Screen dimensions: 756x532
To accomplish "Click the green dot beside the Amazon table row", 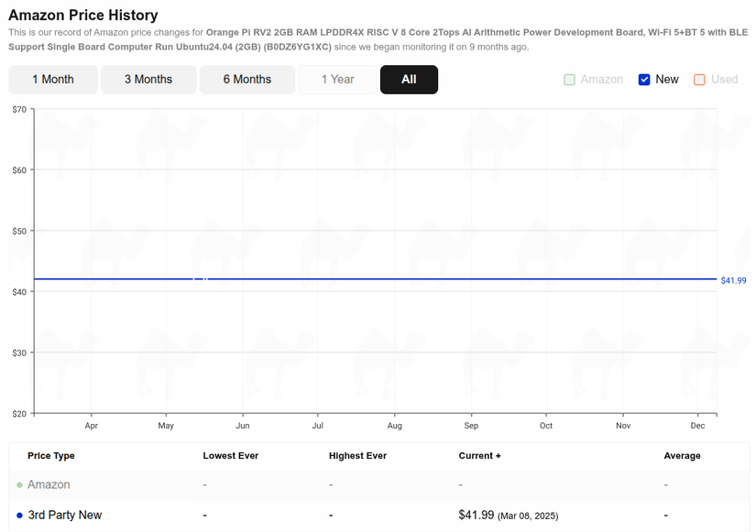I will click(19, 484).
